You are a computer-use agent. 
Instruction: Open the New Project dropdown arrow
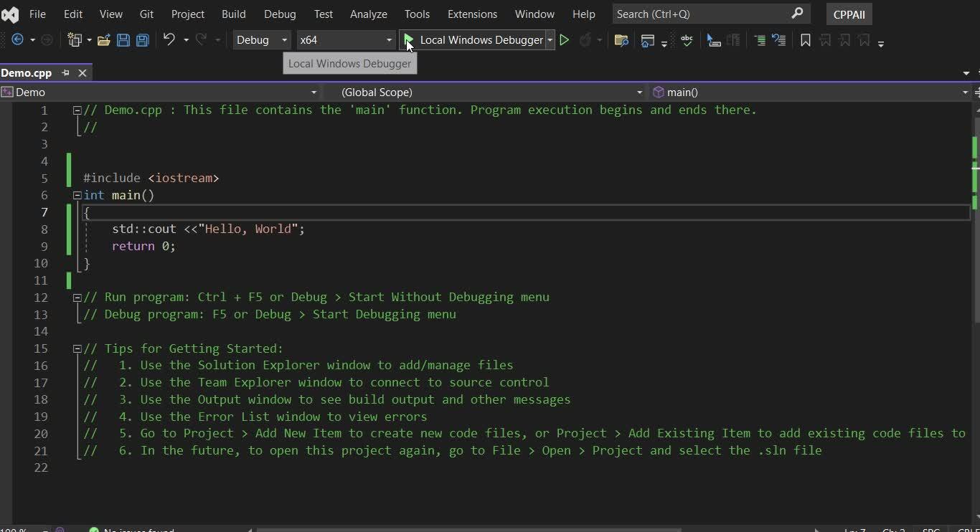pos(89,40)
